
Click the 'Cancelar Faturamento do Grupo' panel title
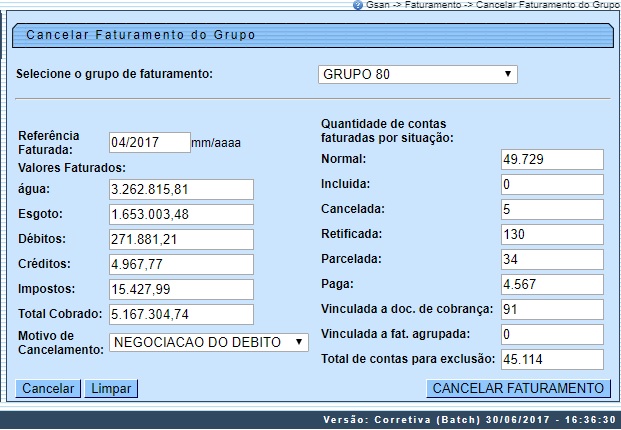pyautogui.click(x=141, y=35)
